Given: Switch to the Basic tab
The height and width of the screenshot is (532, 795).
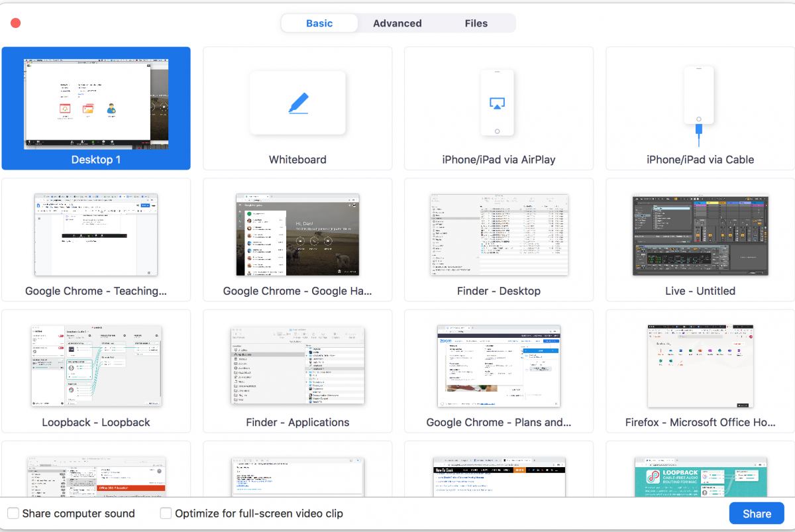Looking at the screenshot, I should click(319, 23).
